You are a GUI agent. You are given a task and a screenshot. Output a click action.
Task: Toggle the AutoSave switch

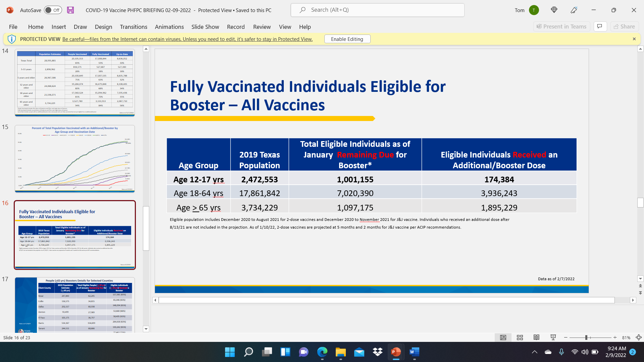(x=53, y=10)
